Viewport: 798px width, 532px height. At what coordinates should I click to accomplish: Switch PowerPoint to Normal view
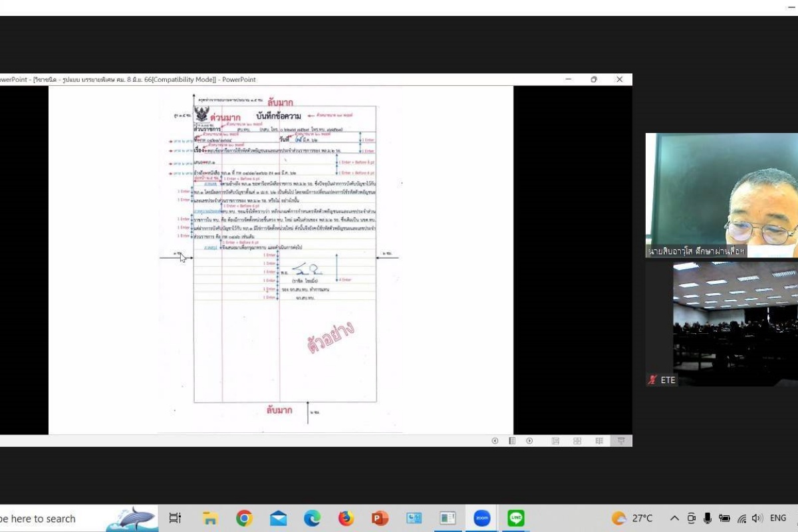555,441
